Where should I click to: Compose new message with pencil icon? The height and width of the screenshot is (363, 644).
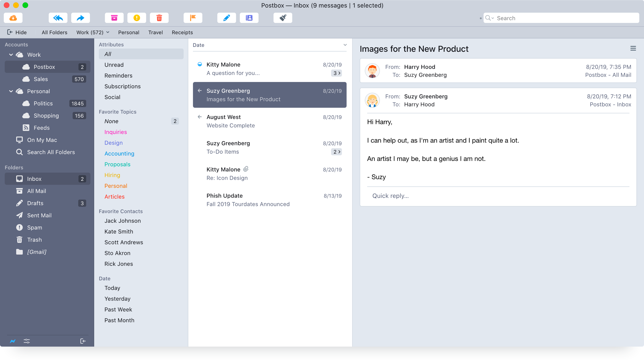tap(227, 18)
